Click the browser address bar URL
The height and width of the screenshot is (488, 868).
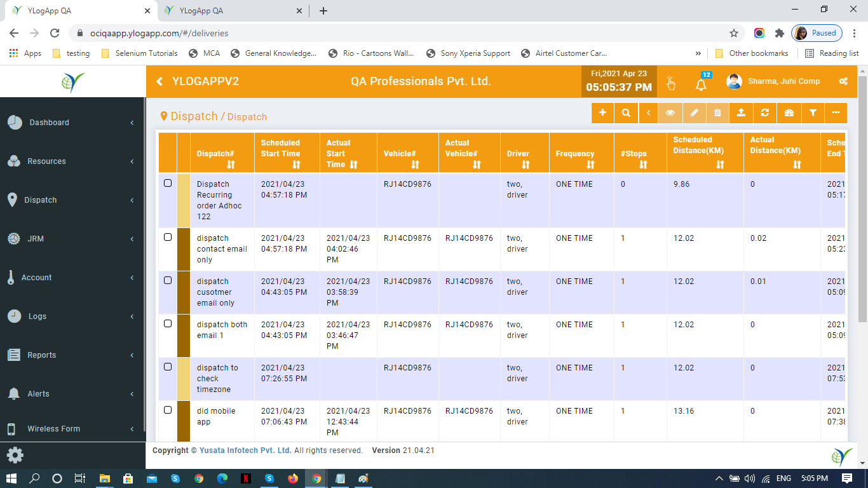point(159,33)
